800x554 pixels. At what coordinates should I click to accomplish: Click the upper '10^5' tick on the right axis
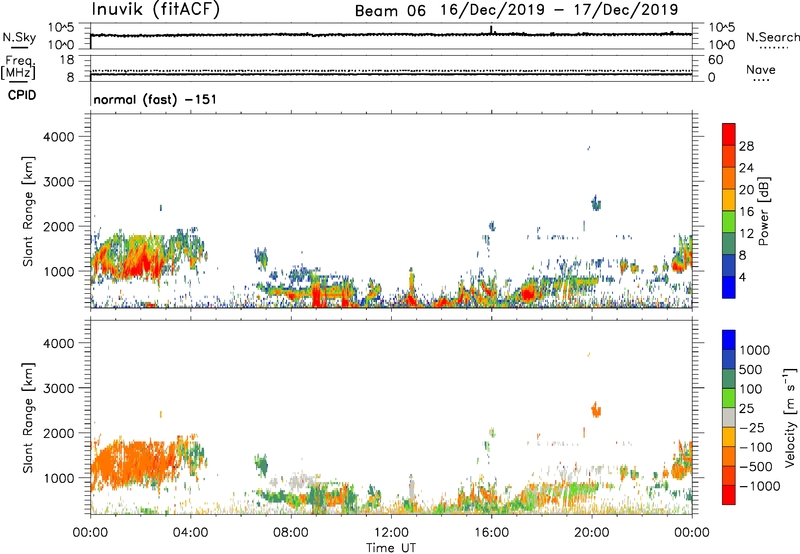pos(722,28)
